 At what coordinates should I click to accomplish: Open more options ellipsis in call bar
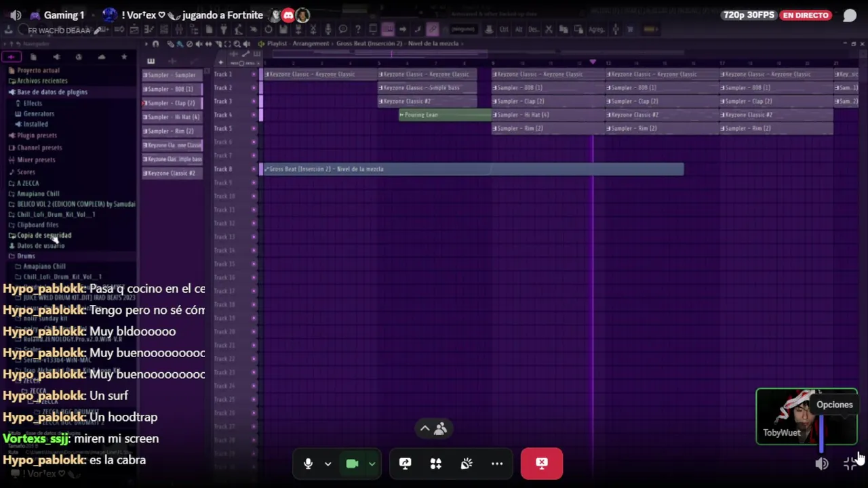click(496, 464)
